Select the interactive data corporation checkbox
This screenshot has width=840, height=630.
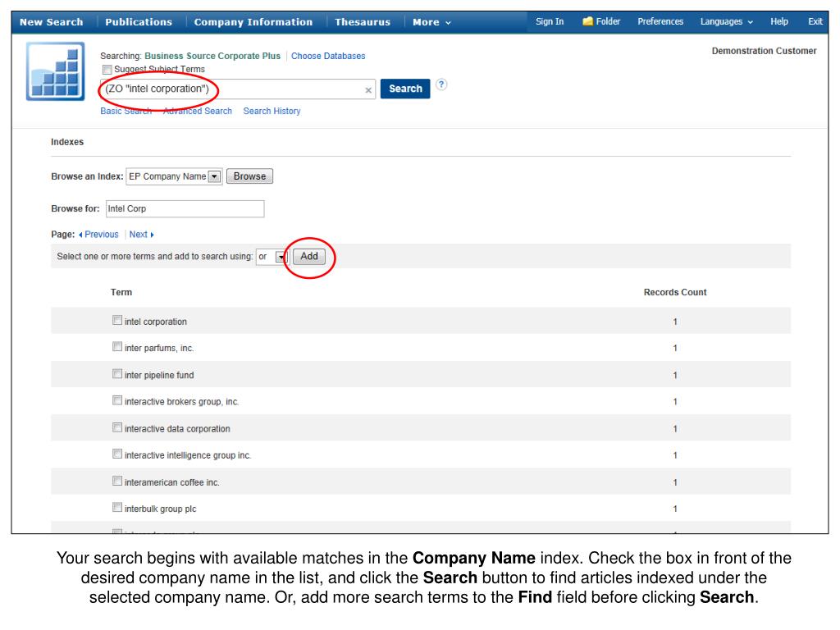click(x=117, y=428)
